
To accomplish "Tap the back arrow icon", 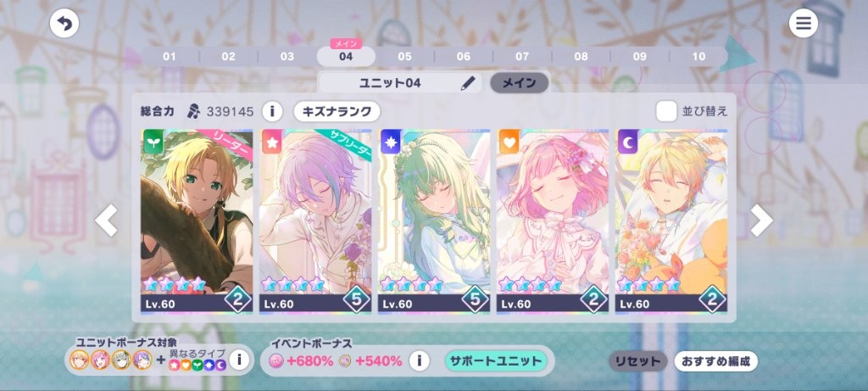I will click(x=64, y=24).
